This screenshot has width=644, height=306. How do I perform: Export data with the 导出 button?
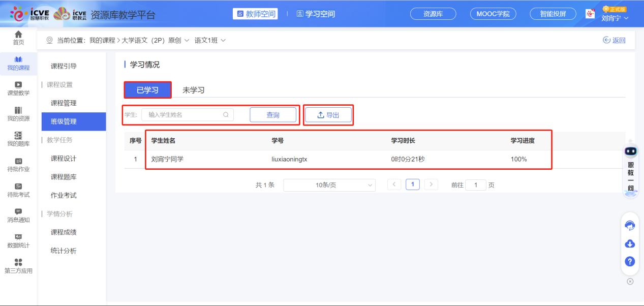click(328, 114)
